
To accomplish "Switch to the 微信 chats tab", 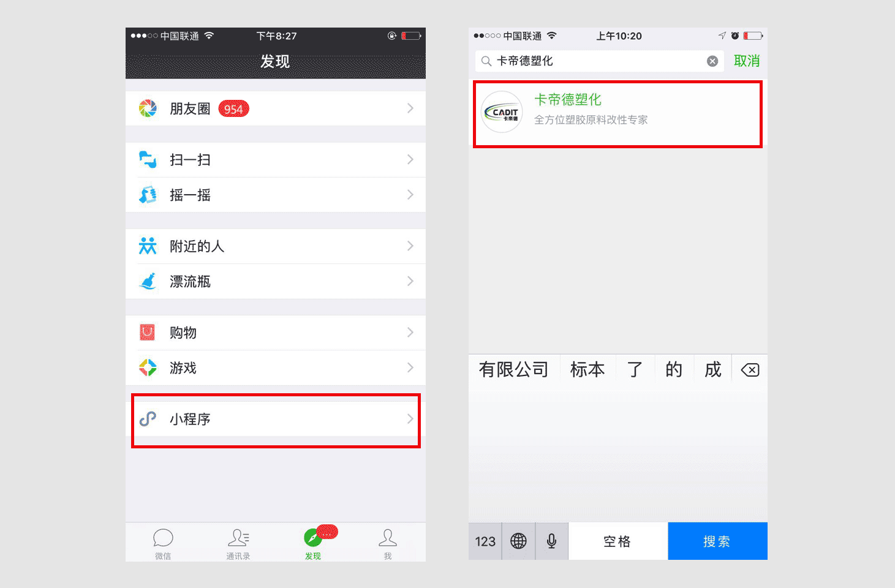I will coord(163,543).
